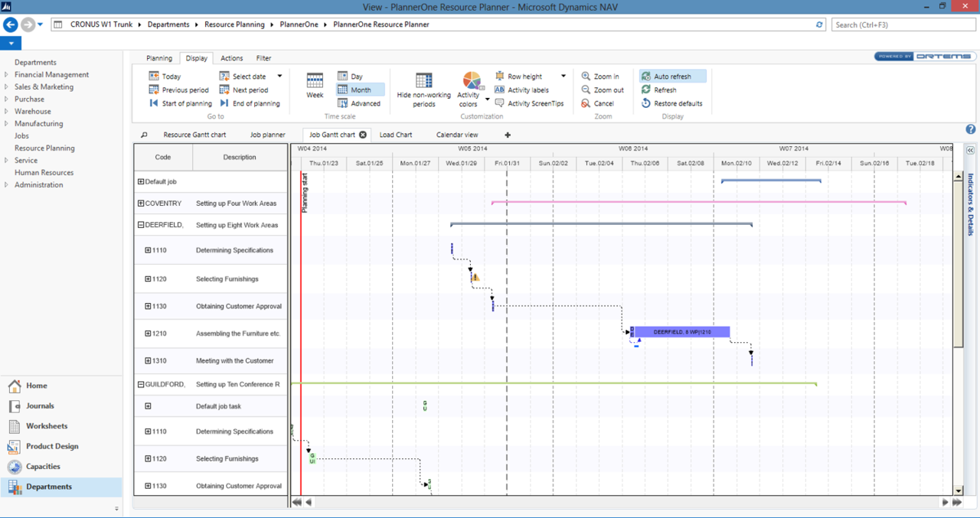Open the blue application menu dropdown
Viewport: 980px width, 518px height.
coord(11,44)
